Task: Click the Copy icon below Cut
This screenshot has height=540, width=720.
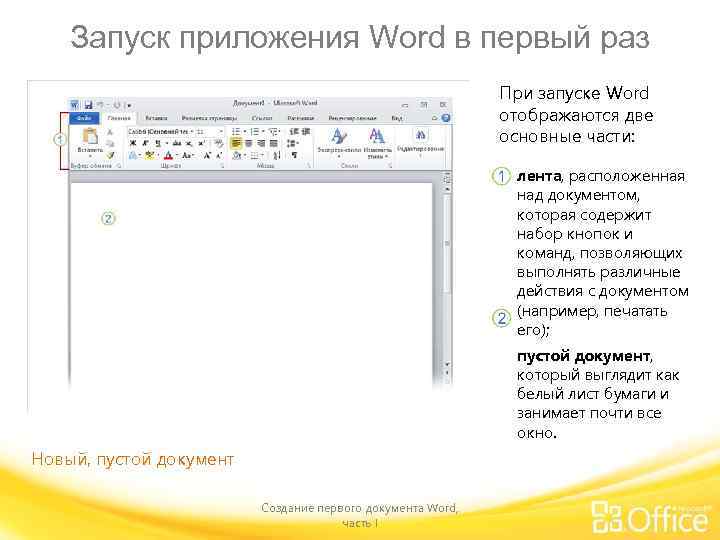Action: [x=110, y=143]
